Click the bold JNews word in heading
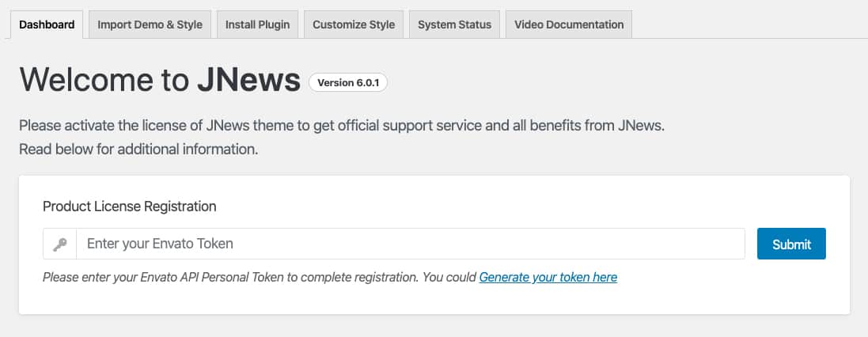The width and height of the screenshot is (868, 337). pyautogui.click(x=248, y=81)
